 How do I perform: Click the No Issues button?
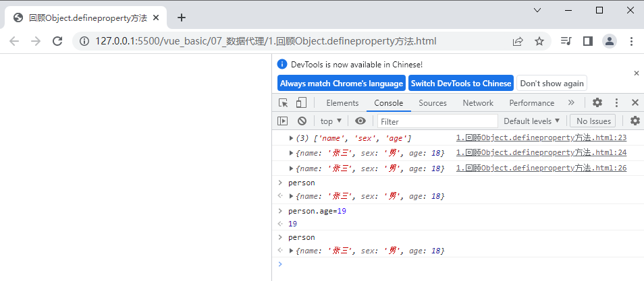[x=593, y=121]
